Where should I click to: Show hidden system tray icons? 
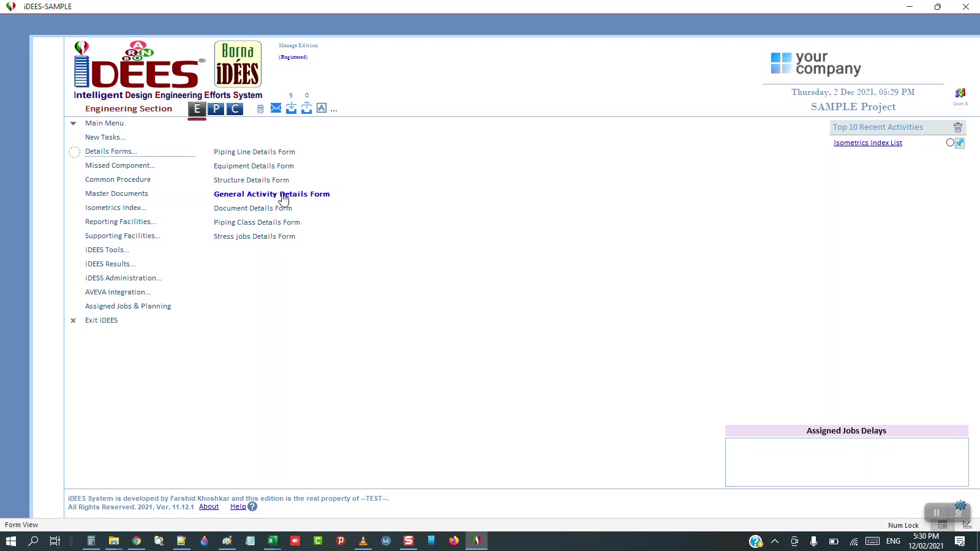775,541
